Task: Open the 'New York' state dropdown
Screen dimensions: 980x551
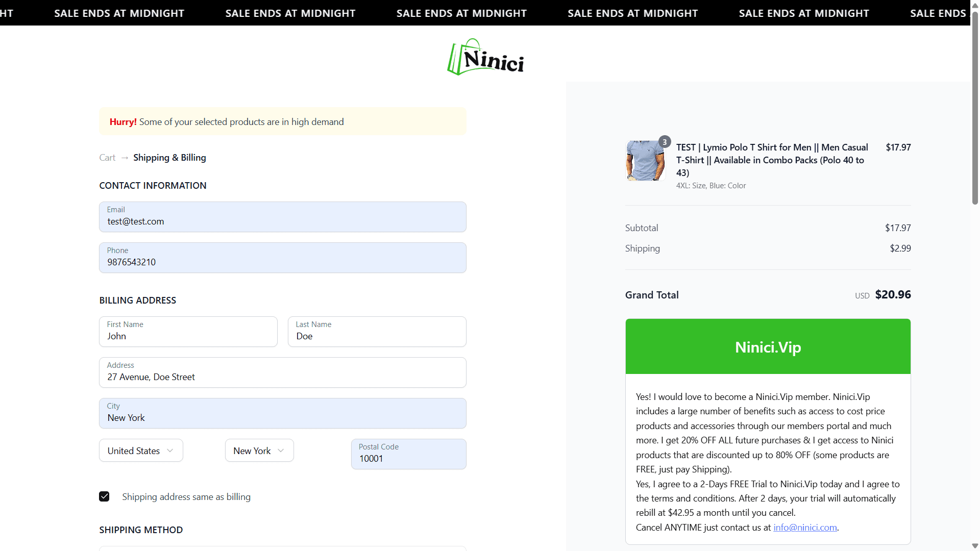Action: 259,450
